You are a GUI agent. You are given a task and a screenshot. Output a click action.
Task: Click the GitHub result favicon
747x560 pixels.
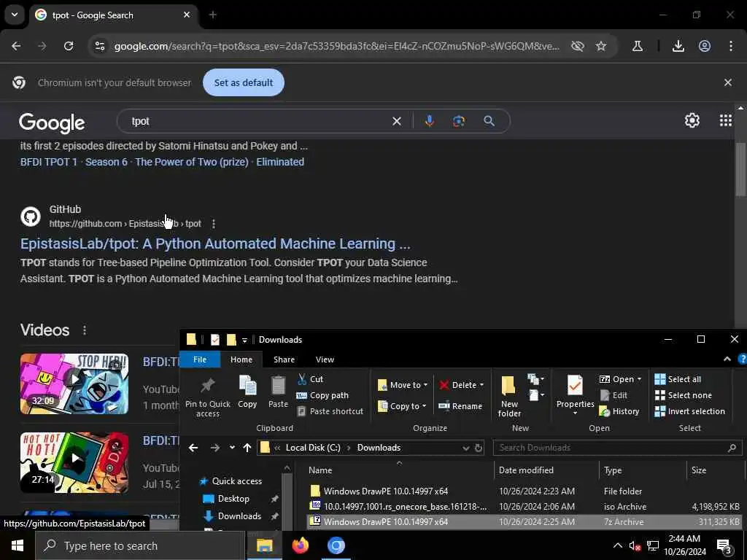[31, 217]
